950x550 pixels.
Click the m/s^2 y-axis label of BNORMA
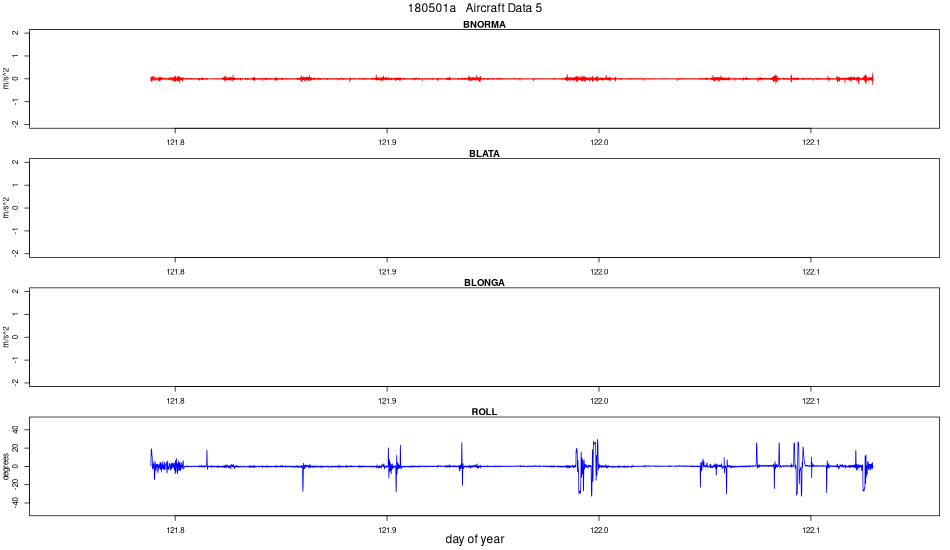(x=6, y=79)
